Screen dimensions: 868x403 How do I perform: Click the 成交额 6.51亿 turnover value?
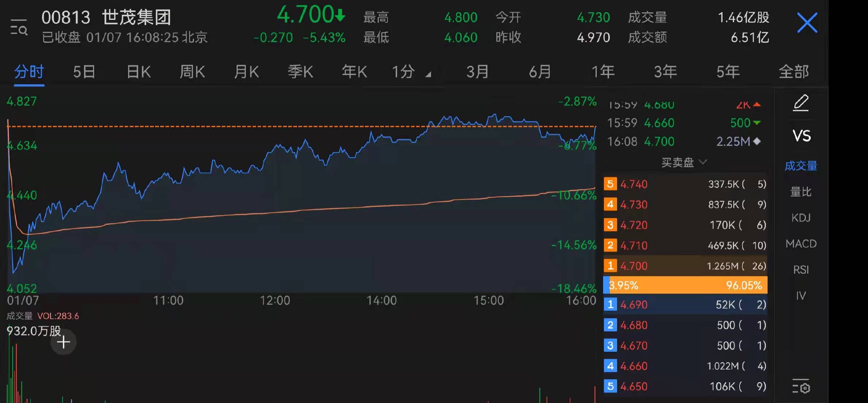tap(749, 38)
